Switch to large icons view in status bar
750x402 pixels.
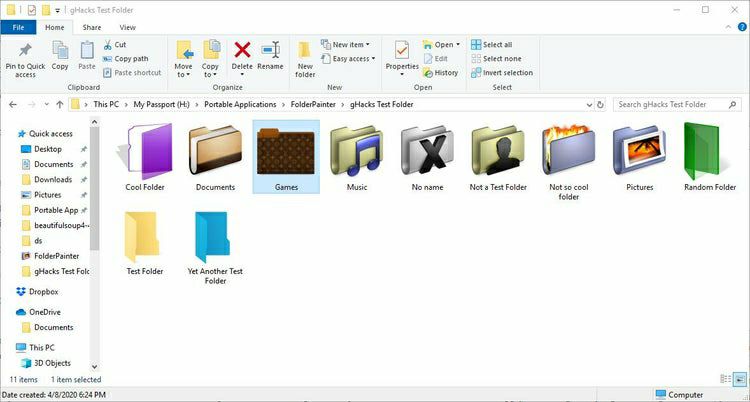(x=739, y=379)
